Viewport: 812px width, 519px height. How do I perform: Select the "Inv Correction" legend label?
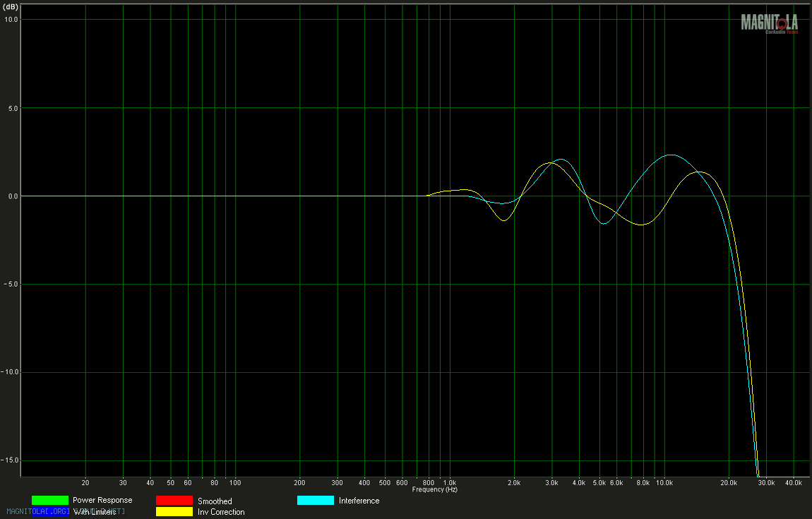[x=221, y=512]
